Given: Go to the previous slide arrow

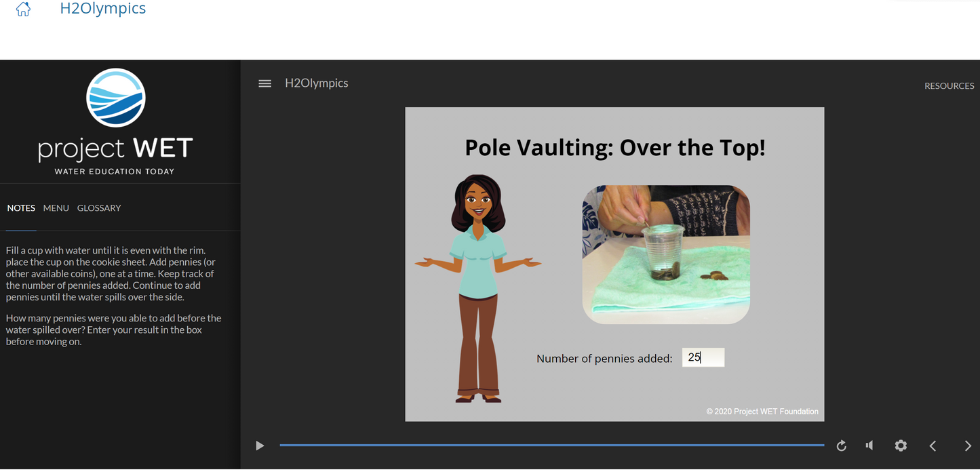Looking at the screenshot, I should coord(933,446).
